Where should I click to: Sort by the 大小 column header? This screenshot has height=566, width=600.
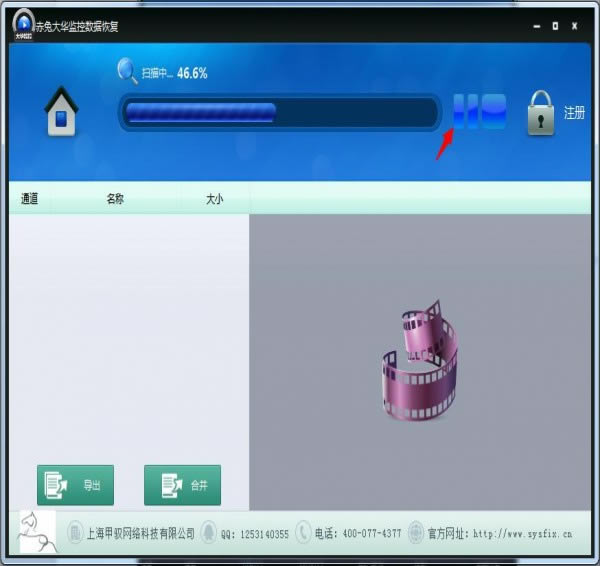tap(215, 199)
